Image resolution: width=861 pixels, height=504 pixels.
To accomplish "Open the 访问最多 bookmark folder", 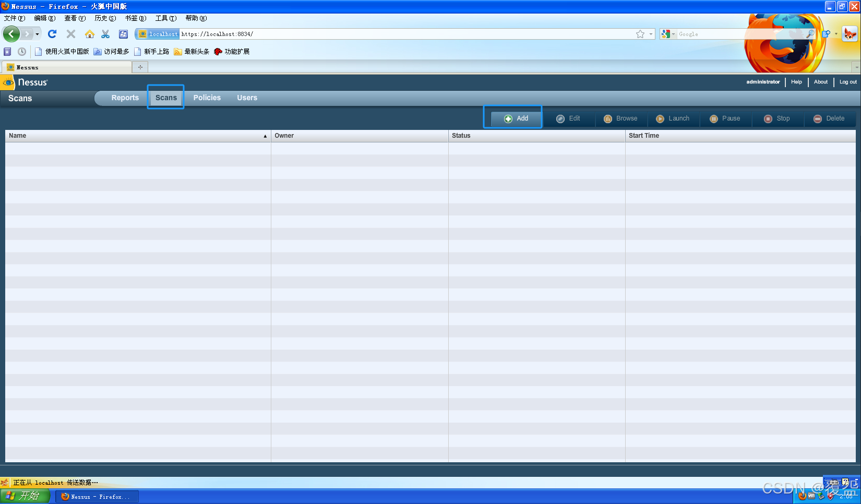I will (111, 52).
